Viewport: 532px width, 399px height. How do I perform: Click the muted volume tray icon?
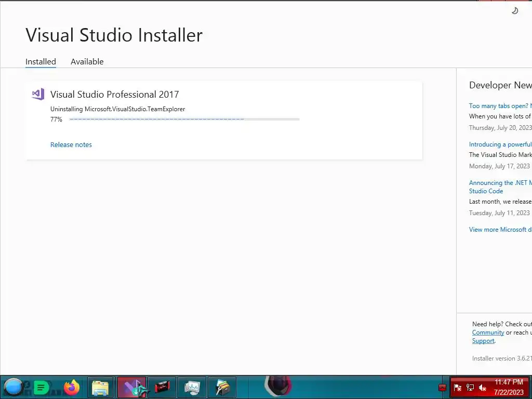click(x=483, y=388)
